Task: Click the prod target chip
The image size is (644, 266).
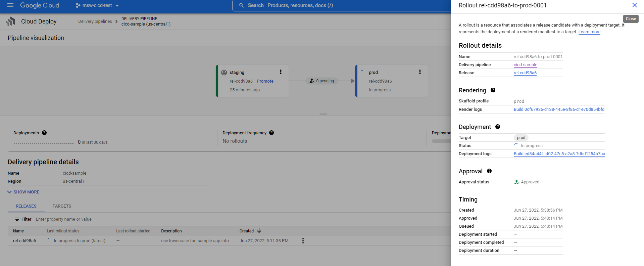Action: click(521, 138)
